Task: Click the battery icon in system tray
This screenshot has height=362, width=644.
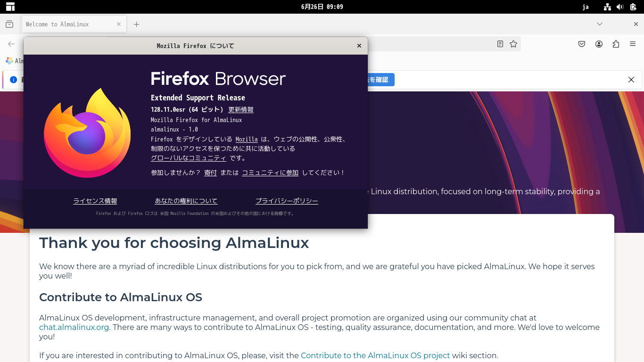Action: point(633,7)
